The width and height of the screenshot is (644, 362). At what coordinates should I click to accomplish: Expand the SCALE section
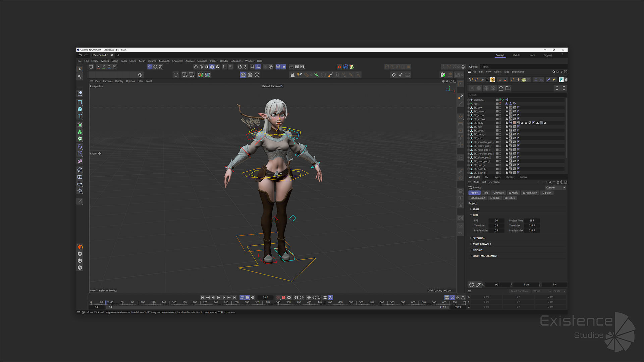[x=476, y=209]
